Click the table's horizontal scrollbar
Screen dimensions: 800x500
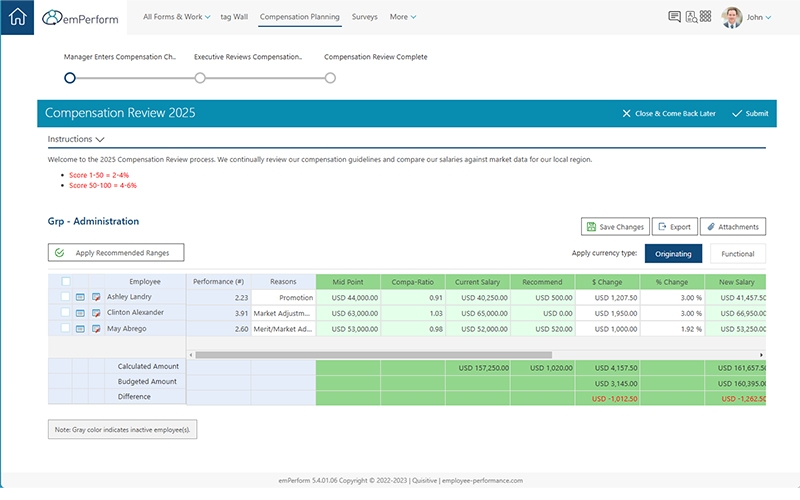pos(372,354)
